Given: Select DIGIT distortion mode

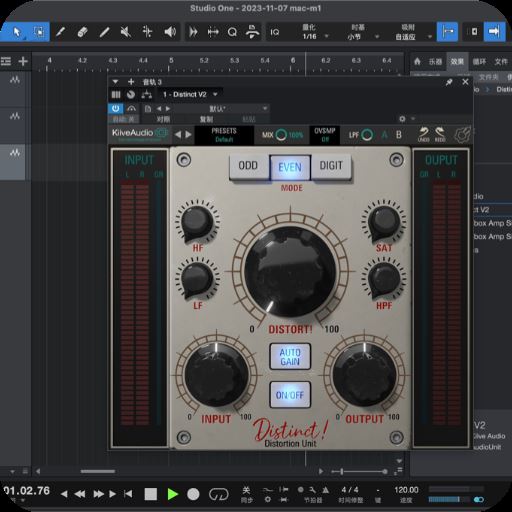Looking at the screenshot, I should pos(331,166).
